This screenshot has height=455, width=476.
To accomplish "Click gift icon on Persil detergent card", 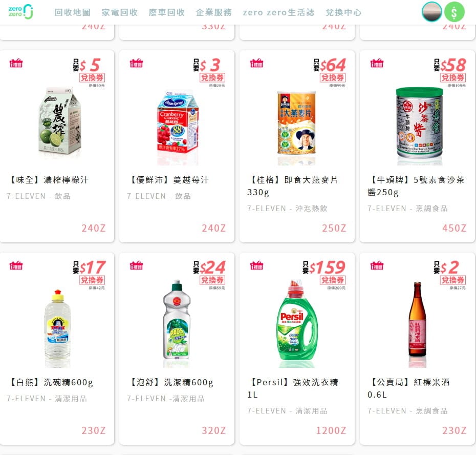I will pos(256,265).
